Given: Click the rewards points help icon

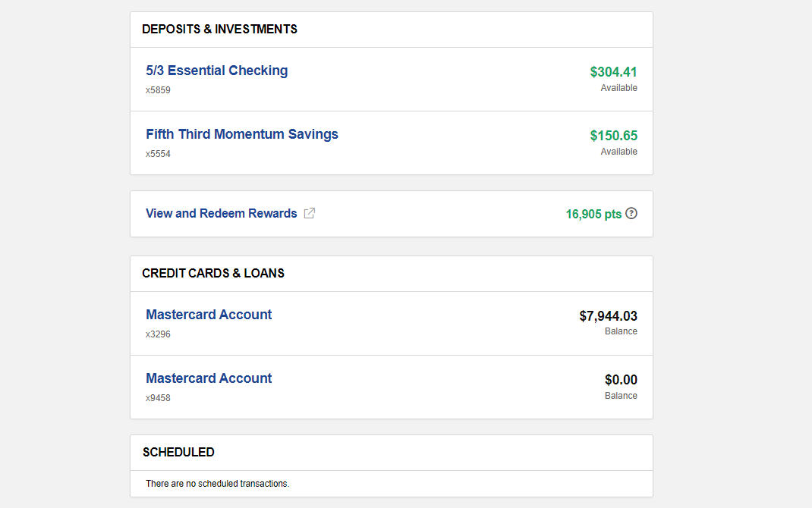Looking at the screenshot, I should (631, 213).
